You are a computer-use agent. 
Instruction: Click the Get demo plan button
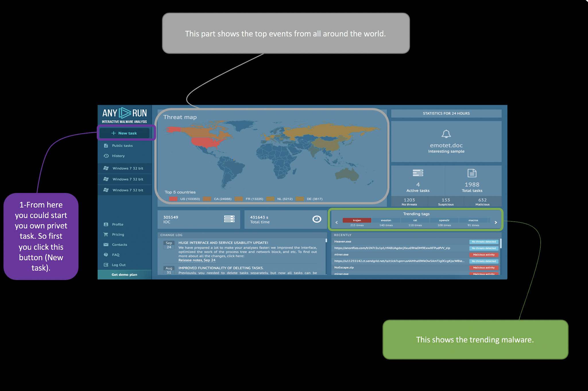pos(124,274)
